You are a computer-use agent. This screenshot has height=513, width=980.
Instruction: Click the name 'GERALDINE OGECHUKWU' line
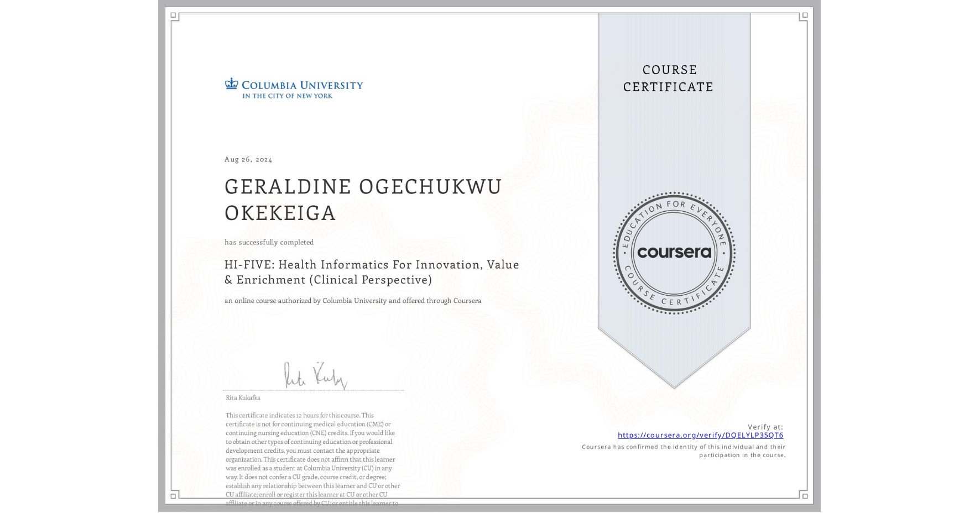click(363, 187)
